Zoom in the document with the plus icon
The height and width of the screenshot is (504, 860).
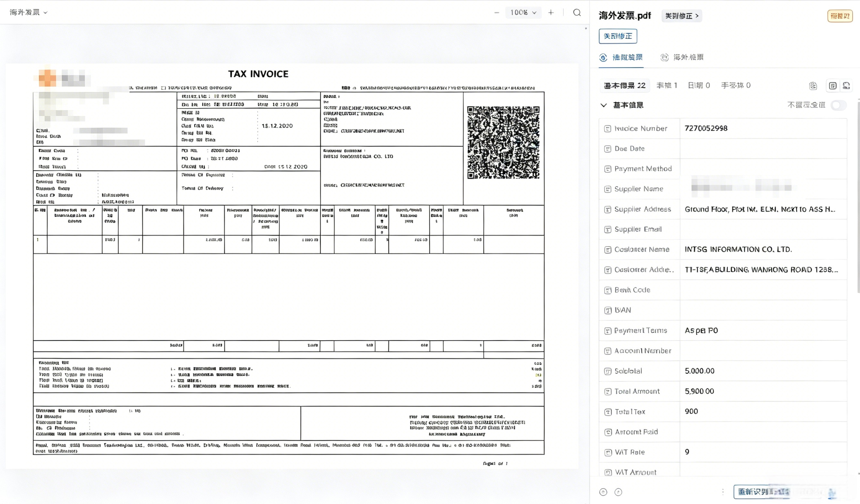point(551,13)
